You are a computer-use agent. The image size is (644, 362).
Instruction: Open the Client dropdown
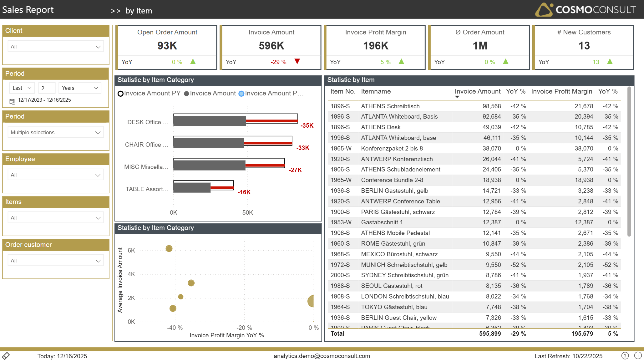point(56,47)
